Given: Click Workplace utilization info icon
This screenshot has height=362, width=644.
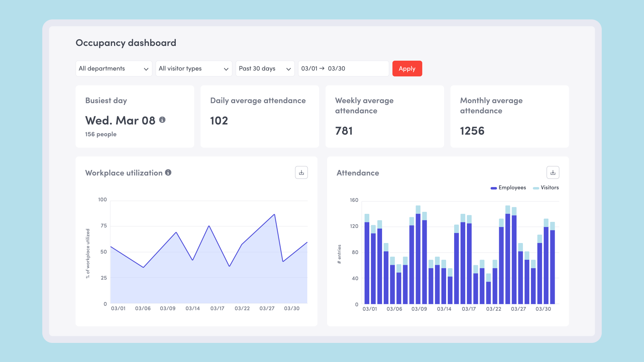Looking at the screenshot, I should point(168,172).
